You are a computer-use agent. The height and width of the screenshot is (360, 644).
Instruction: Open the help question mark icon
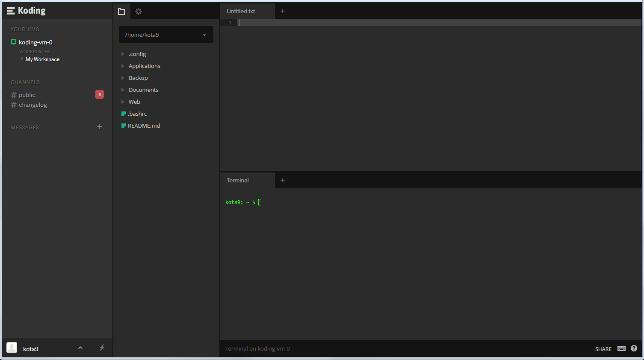pyautogui.click(x=634, y=348)
